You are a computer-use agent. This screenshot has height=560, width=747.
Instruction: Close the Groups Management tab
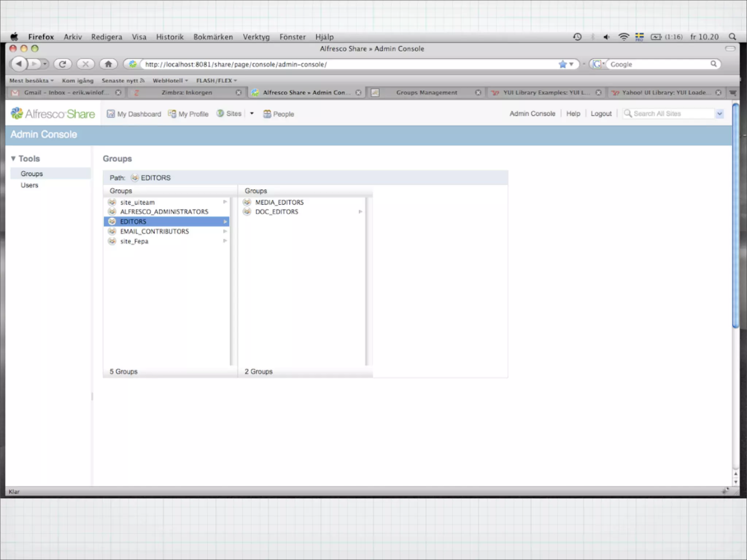[478, 93]
